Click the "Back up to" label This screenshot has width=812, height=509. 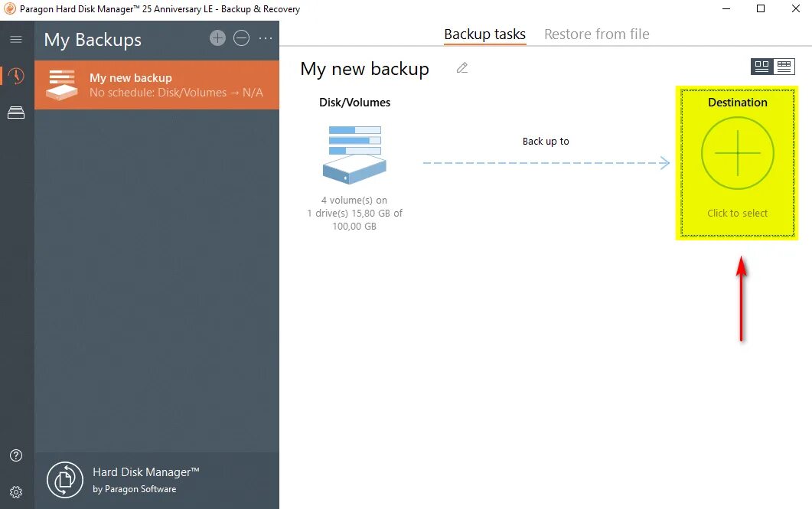(546, 142)
